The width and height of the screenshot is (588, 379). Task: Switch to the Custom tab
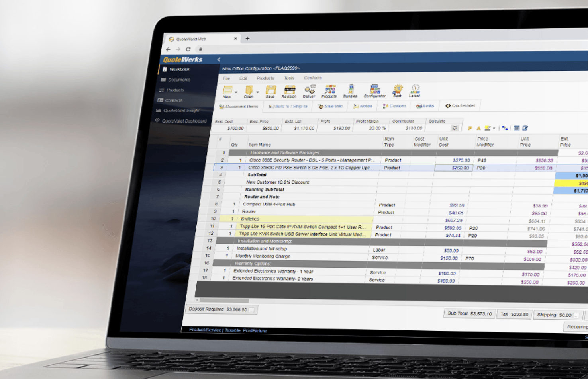(x=394, y=106)
